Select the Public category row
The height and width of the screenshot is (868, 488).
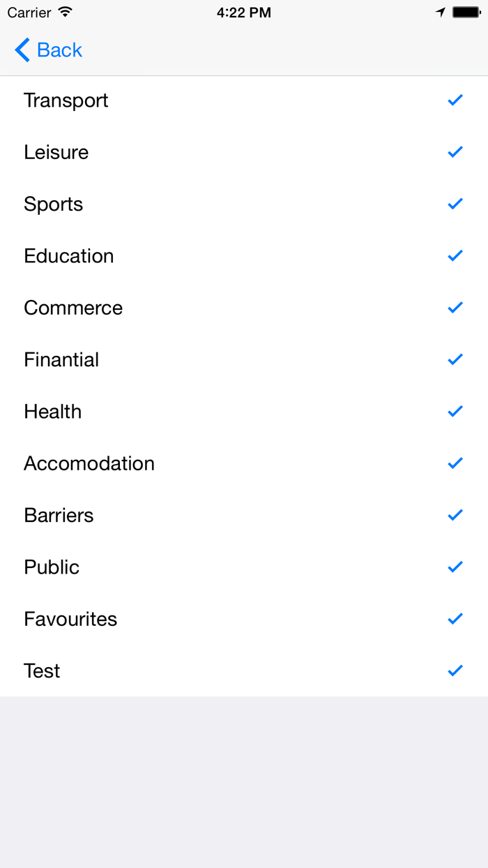tap(209, 567)
